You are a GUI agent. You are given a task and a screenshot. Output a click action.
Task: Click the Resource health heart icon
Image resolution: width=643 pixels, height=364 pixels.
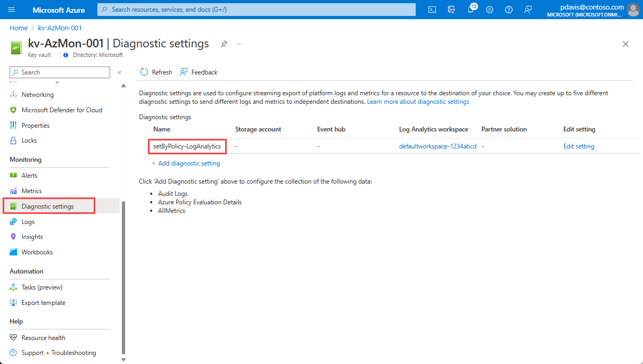[13, 338]
